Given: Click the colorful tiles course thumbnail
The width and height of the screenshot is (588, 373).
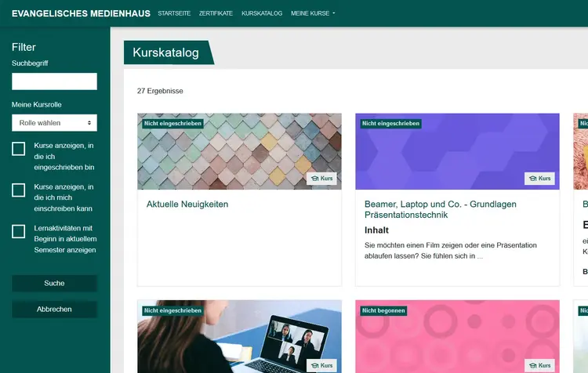Looking at the screenshot, I should coord(239,153).
